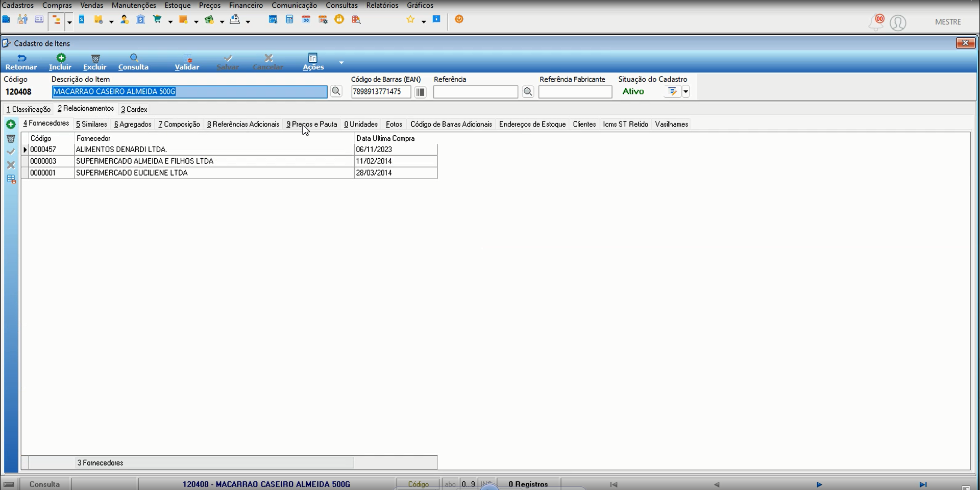Click the green Incluir icon
Viewport: 980px width, 490px height.
click(x=61, y=58)
